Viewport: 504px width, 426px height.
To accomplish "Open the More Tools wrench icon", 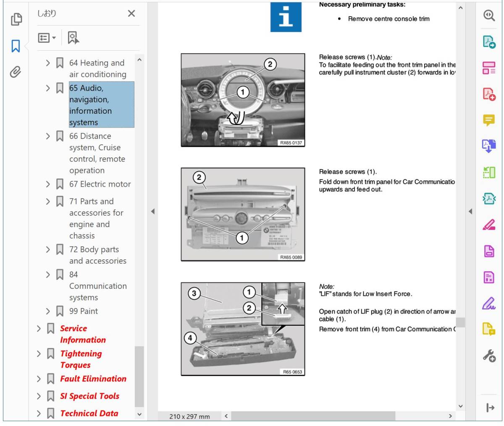I will [x=489, y=355].
